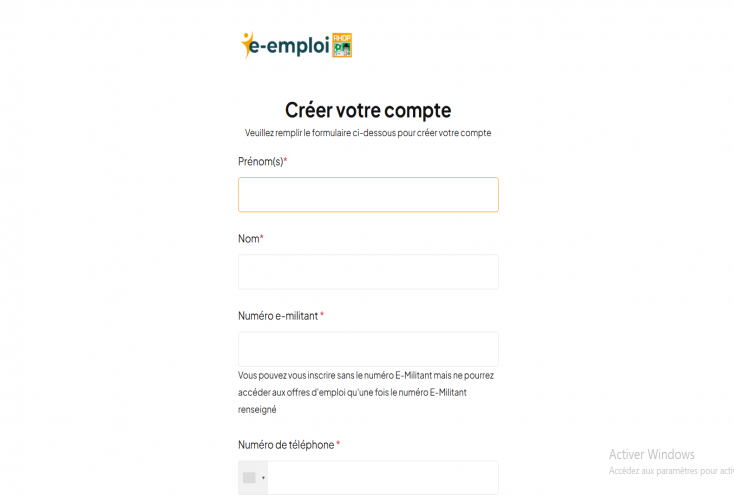The width and height of the screenshot is (734, 496).
Task: Click the Accédez aux paramètres watermark line
Action: click(670, 471)
